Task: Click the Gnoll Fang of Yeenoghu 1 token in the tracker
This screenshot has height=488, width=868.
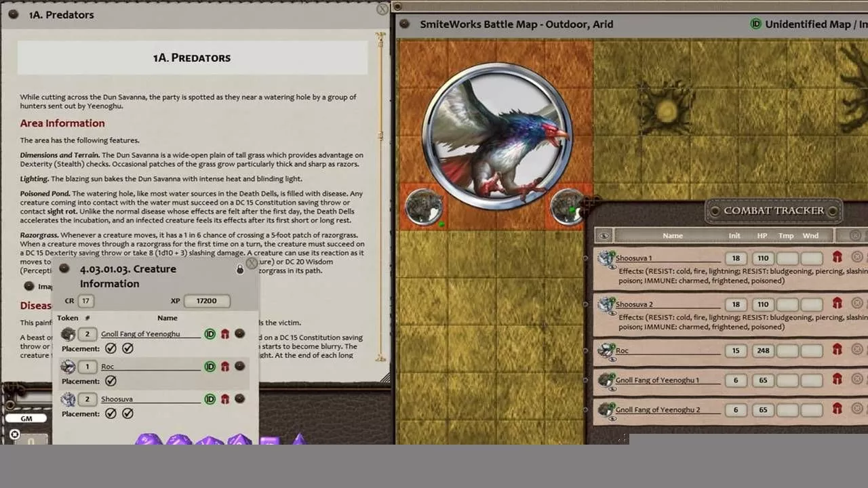Action: [x=606, y=380]
